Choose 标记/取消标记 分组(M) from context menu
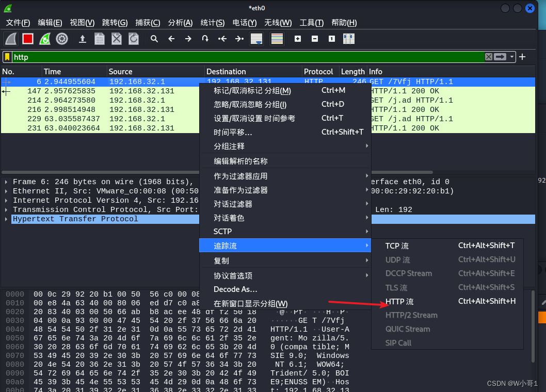 tap(285, 90)
